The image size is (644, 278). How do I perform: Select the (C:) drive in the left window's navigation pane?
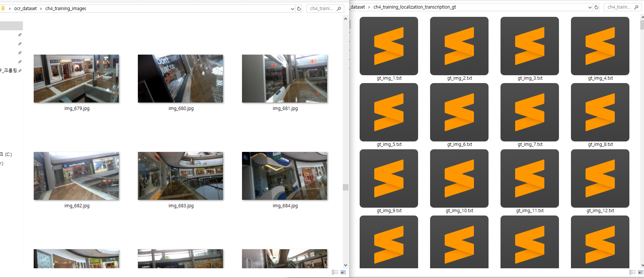pyautogui.click(x=6, y=155)
